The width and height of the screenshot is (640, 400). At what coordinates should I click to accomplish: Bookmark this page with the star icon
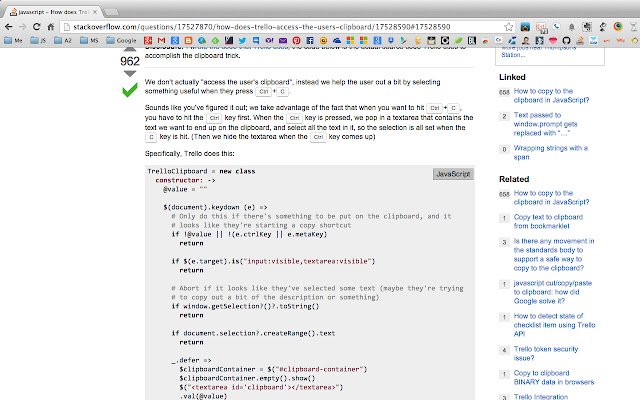click(x=509, y=27)
